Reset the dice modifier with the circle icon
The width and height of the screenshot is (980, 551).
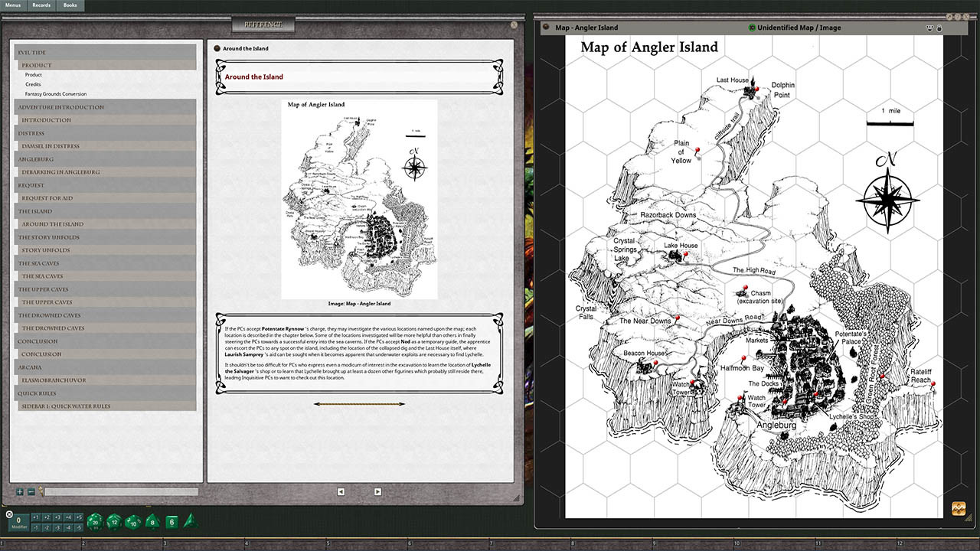[9, 514]
